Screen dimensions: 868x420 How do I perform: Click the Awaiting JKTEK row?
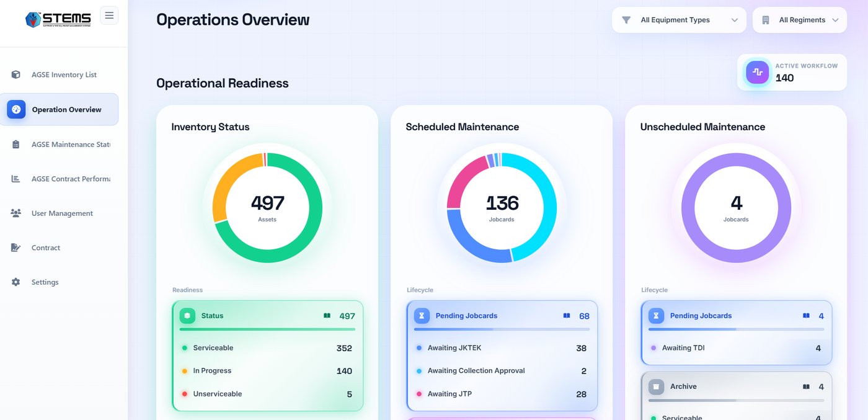click(502, 348)
